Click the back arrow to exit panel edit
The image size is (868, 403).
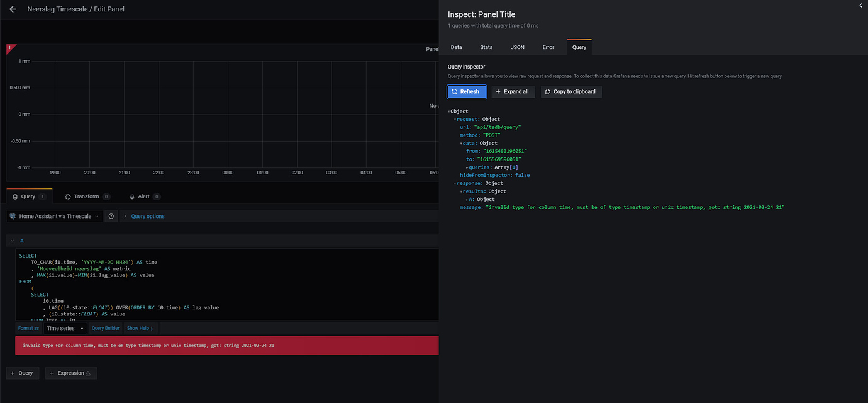(12, 9)
